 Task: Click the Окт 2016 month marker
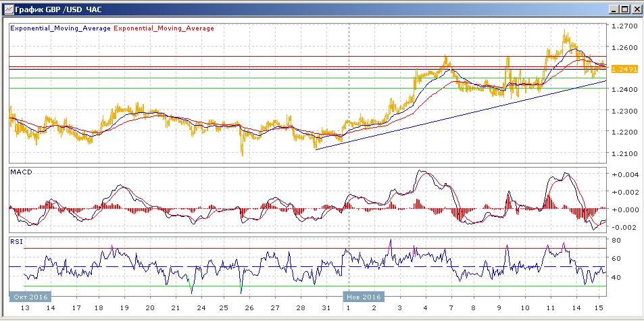point(30,297)
